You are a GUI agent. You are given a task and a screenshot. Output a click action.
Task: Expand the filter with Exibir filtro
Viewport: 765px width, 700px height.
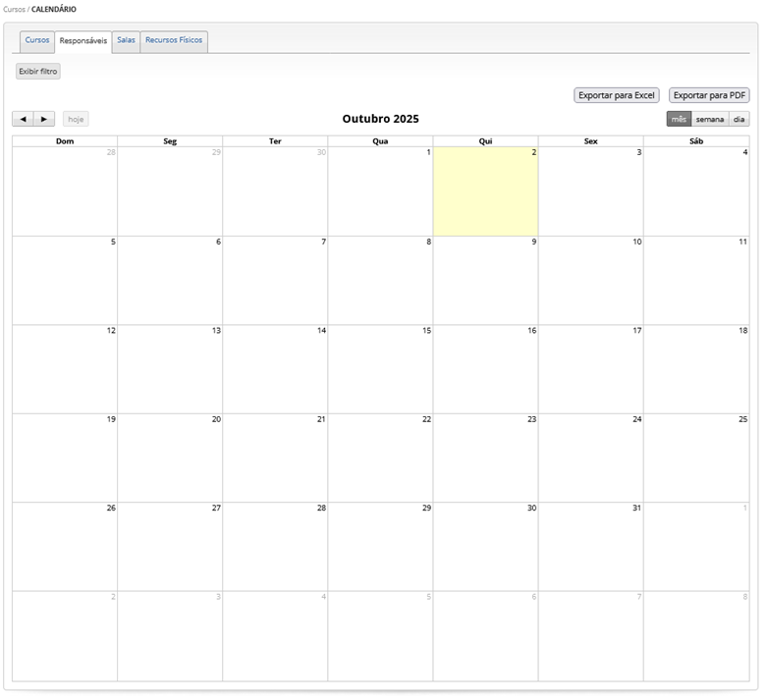pos(38,72)
